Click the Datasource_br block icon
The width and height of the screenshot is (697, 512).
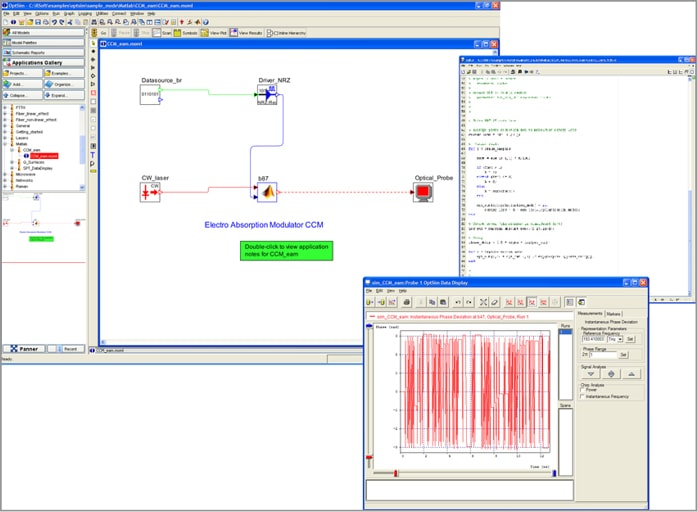pos(150,95)
